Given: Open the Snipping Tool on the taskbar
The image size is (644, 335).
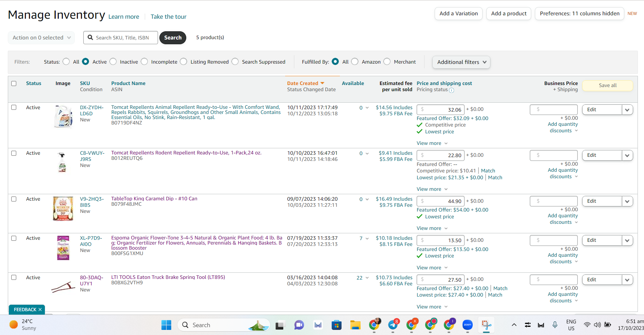Looking at the screenshot, I should (486, 325).
